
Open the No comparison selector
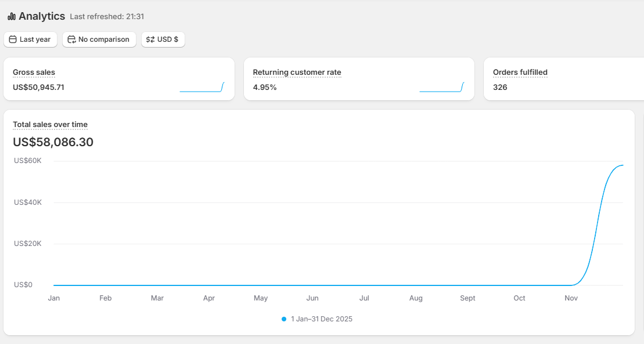tap(99, 39)
